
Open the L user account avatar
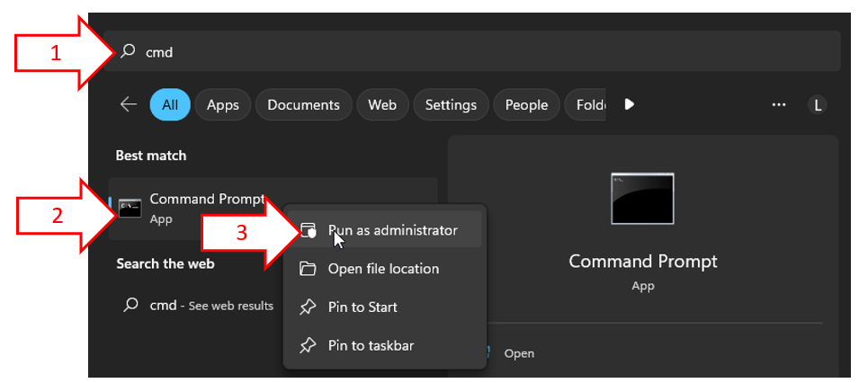point(818,104)
